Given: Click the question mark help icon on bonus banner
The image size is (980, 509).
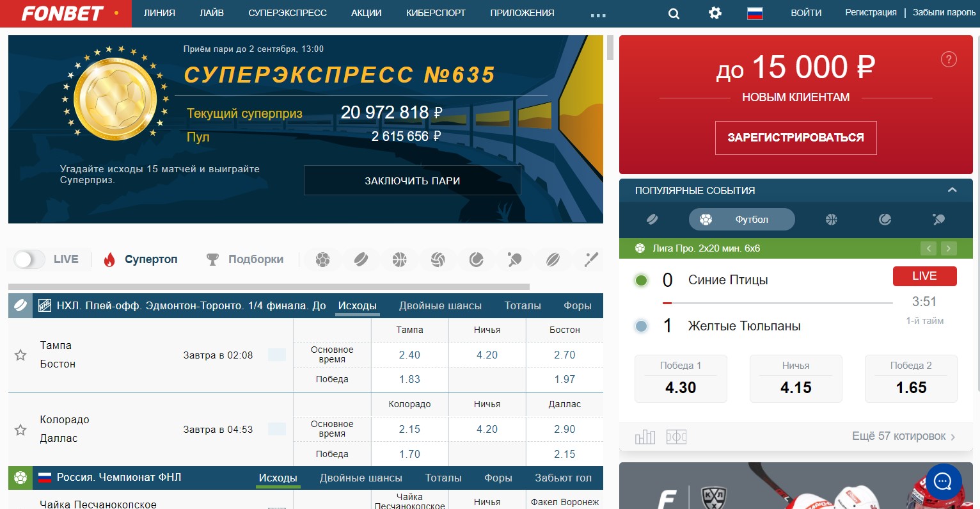Looking at the screenshot, I should (949, 60).
